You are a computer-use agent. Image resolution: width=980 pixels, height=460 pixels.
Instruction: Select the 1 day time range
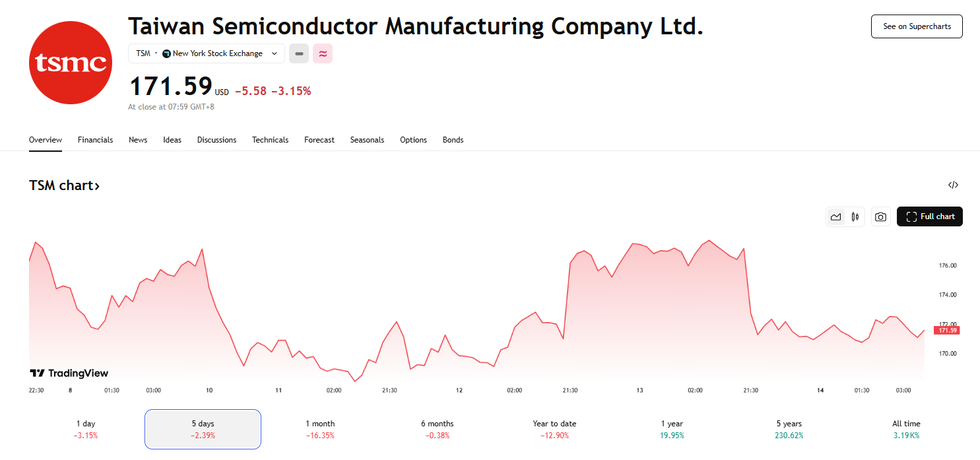click(86, 429)
